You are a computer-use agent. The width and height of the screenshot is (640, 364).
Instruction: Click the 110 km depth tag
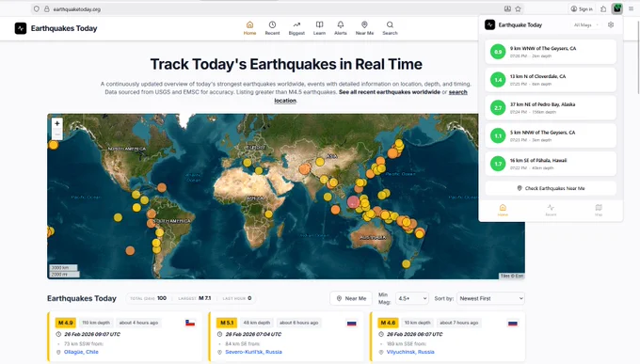pos(96,323)
